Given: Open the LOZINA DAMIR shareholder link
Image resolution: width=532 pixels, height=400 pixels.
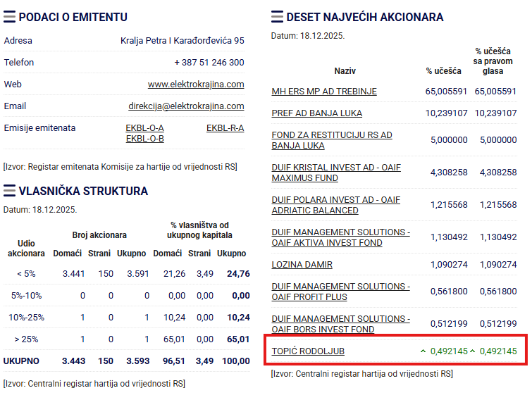Looking at the screenshot, I should click(302, 265).
